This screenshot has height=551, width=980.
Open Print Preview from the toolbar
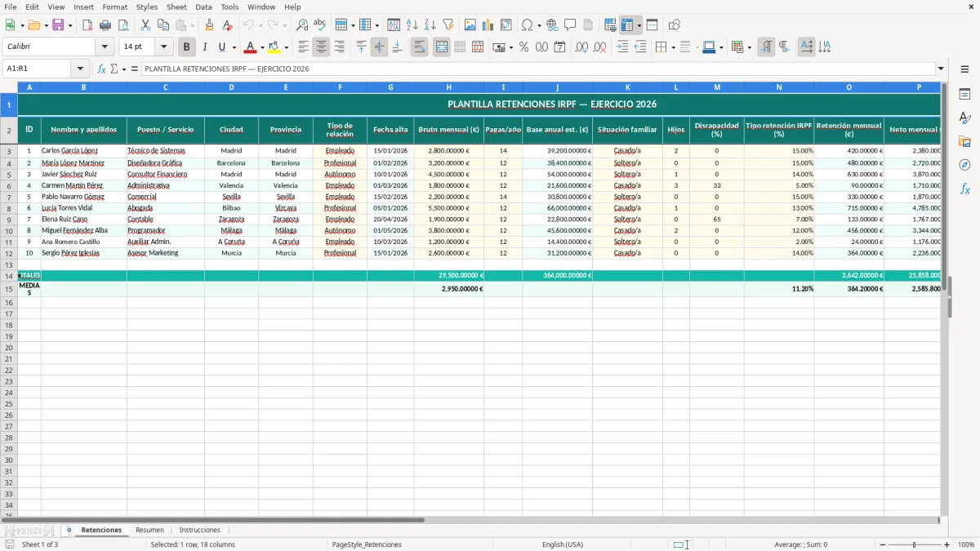[123, 25]
